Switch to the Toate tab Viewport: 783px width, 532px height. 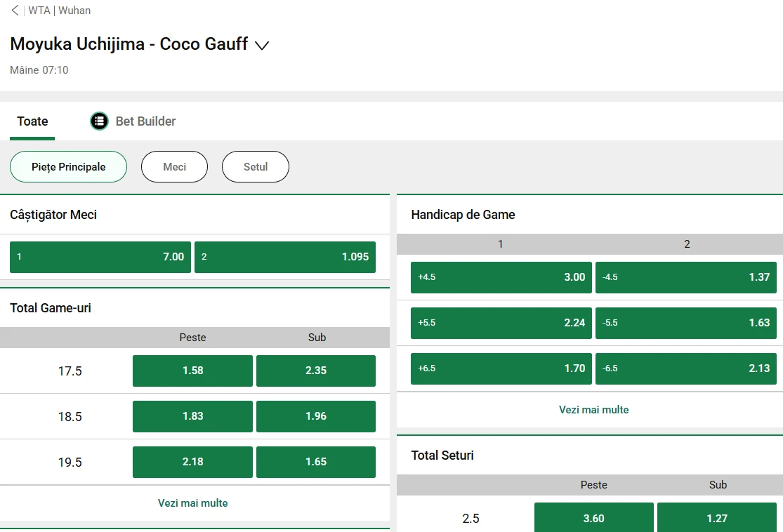pos(32,121)
